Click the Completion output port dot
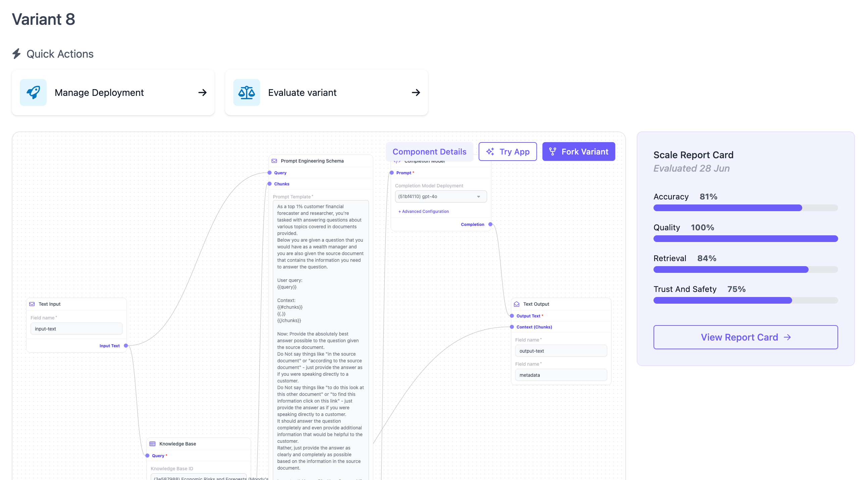This screenshot has height=480, width=868. [x=490, y=225]
